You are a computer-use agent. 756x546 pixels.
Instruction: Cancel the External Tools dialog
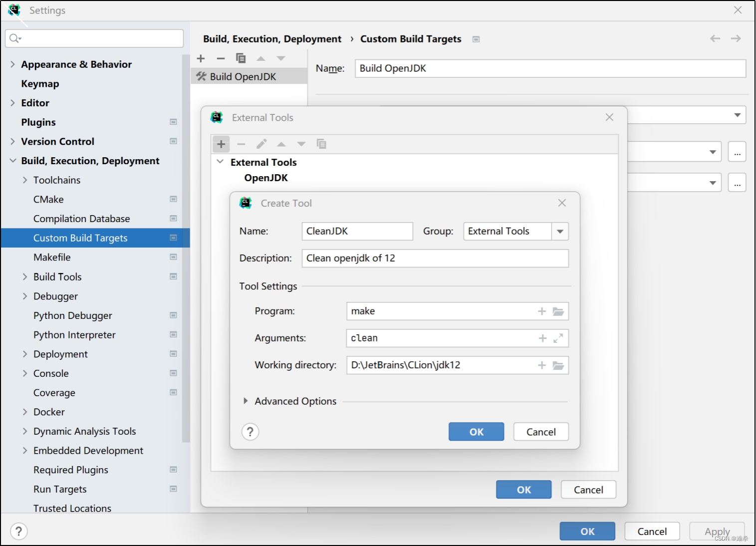588,490
